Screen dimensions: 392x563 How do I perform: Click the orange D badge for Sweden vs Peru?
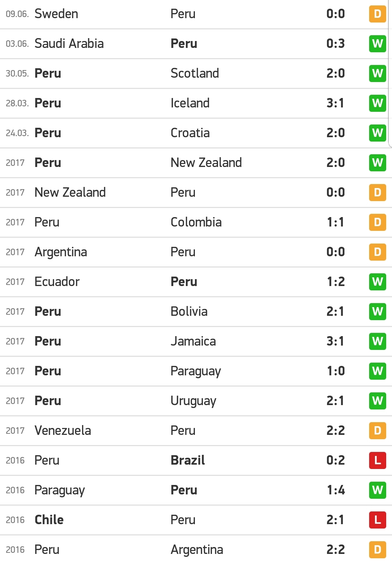pyautogui.click(x=377, y=14)
